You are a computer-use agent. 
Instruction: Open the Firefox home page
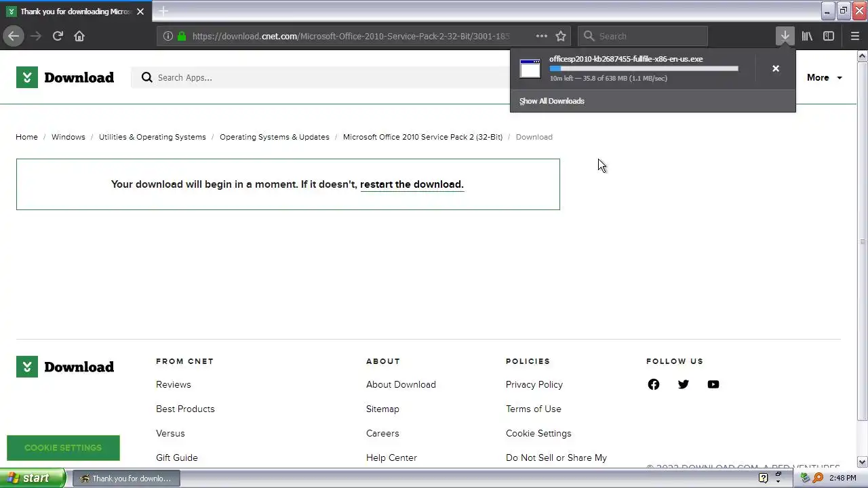tap(79, 36)
